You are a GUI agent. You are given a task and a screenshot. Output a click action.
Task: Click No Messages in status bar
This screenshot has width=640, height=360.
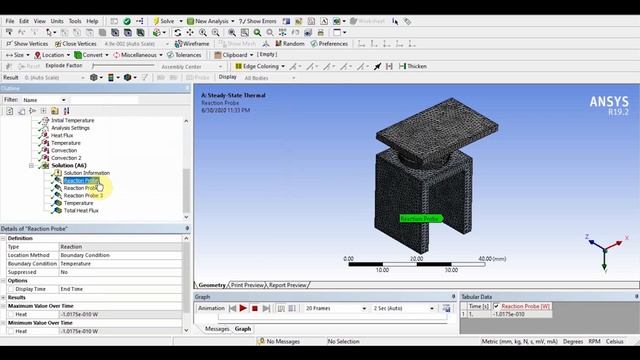(x=279, y=341)
